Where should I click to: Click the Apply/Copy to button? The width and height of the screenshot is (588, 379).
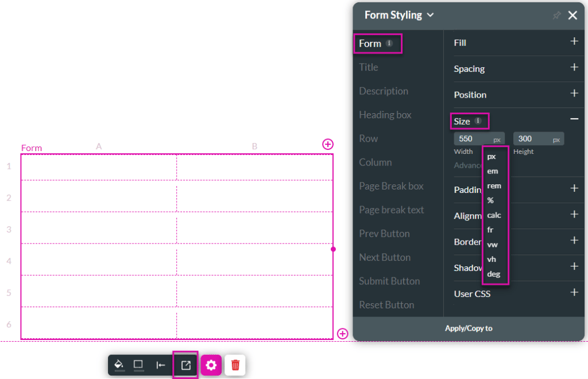click(469, 328)
